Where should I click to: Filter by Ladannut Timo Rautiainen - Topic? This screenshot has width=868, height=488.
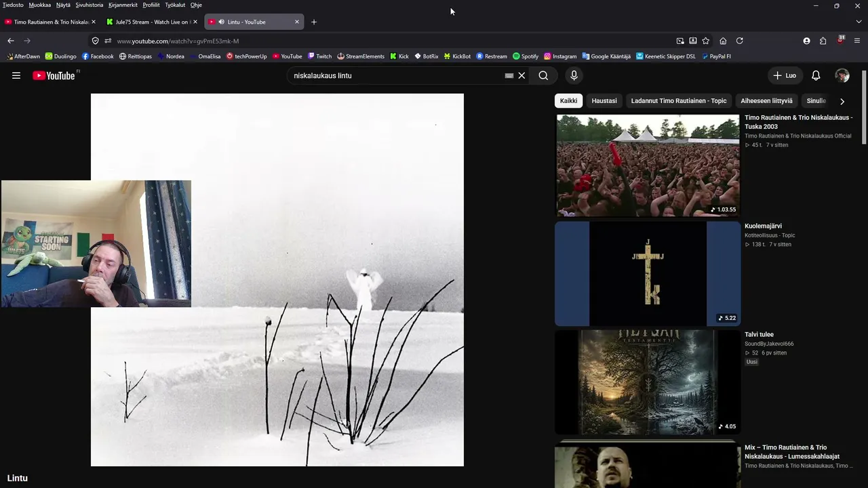pos(679,101)
